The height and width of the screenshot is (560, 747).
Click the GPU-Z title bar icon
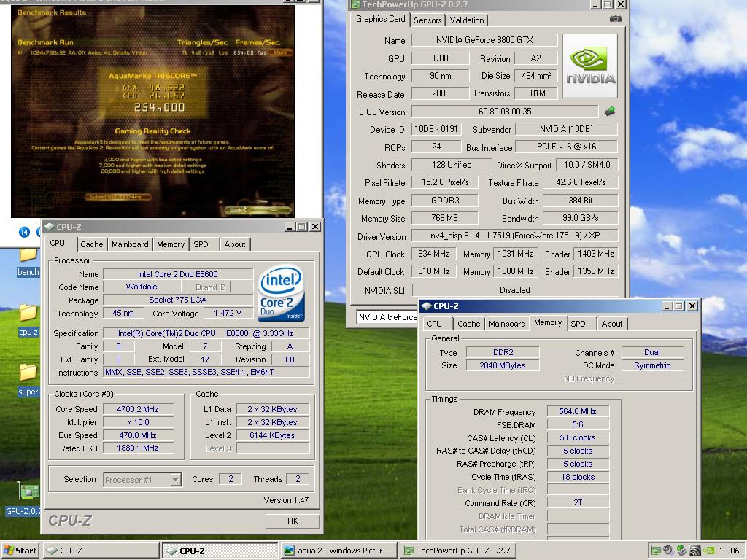click(x=355, y=5)
